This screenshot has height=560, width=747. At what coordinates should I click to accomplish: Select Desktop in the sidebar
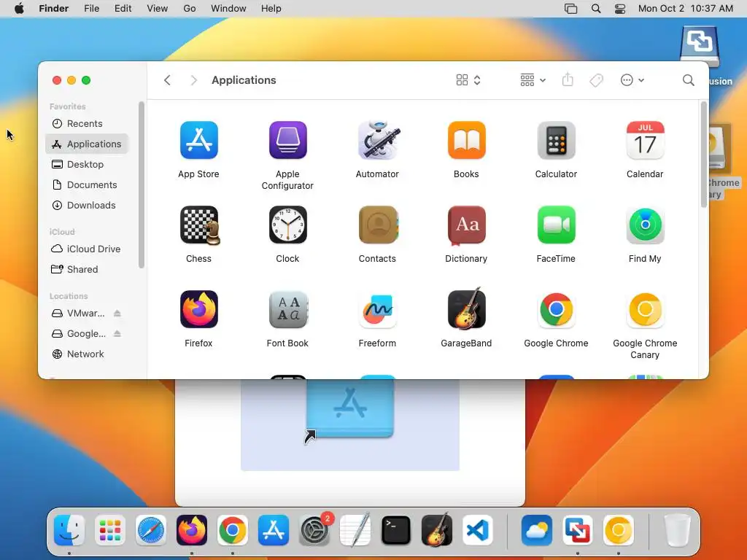[88, 164]
